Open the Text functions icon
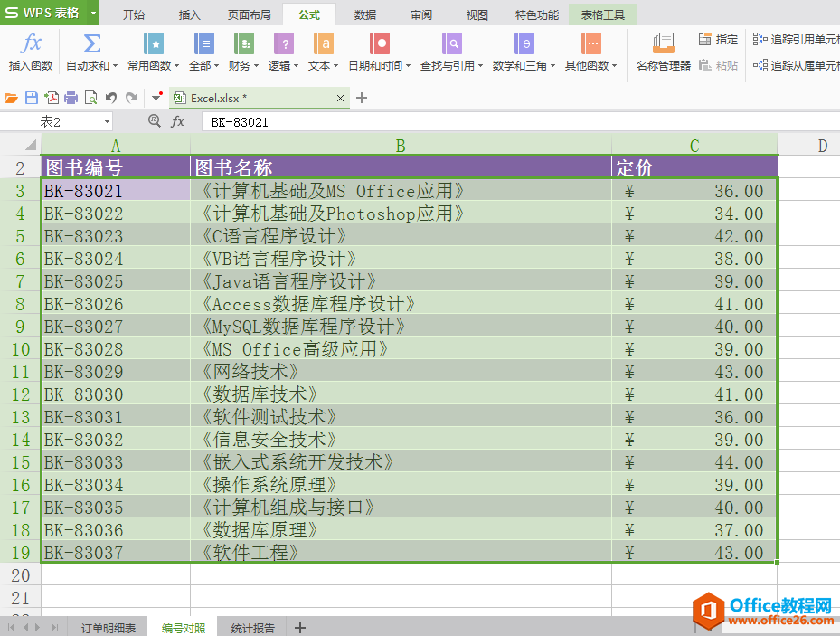Image resolution: width=840 pixels, height=636 pixels. (x=324, y=44)
